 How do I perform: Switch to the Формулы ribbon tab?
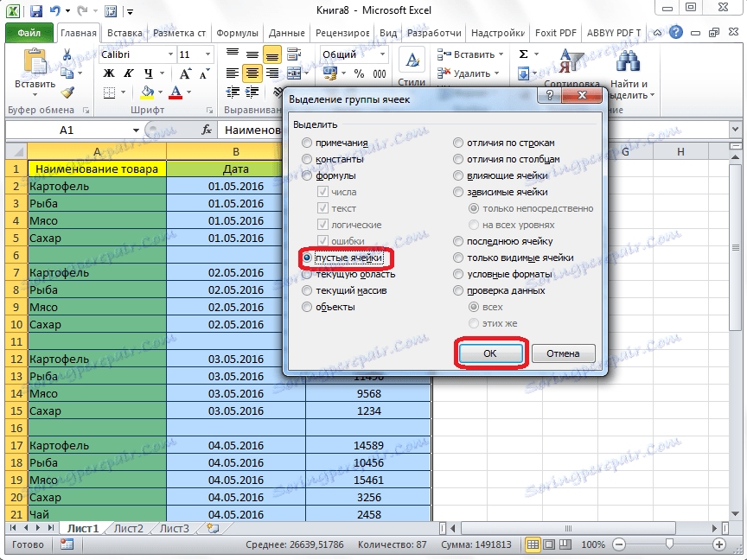point(237,34)
